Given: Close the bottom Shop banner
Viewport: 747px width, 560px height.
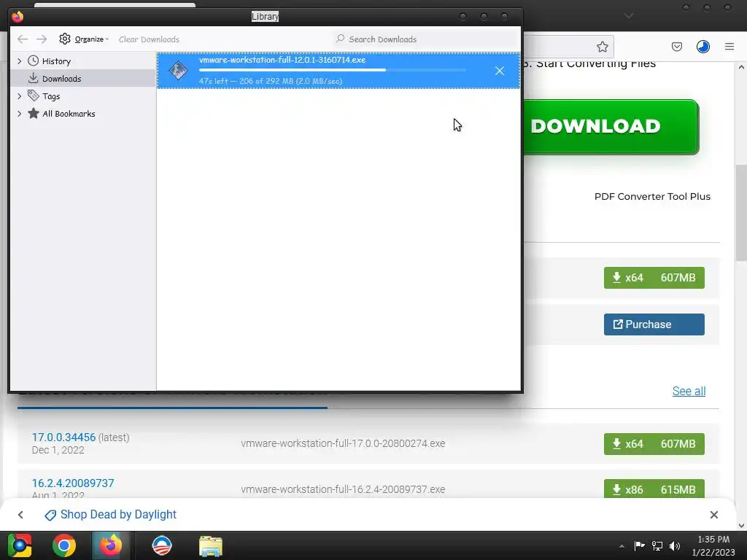Looking at the screenshot, I should 713,515.
